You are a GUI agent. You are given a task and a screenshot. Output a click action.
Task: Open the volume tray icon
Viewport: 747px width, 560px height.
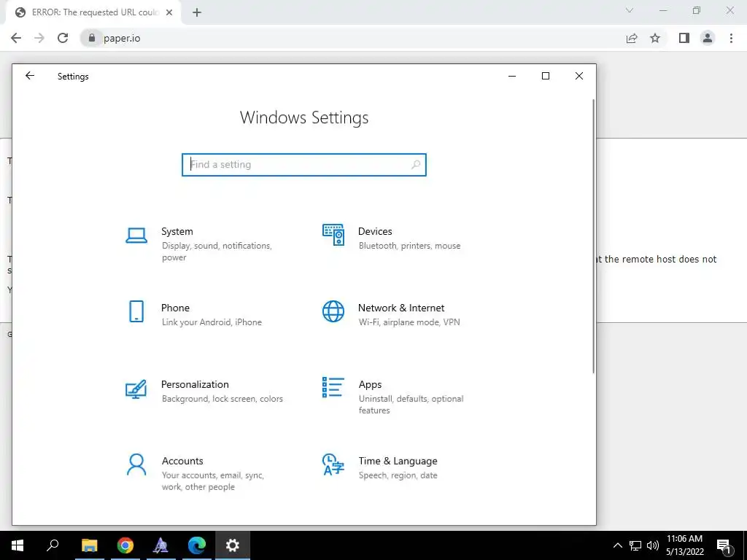(x=653, y=545)
